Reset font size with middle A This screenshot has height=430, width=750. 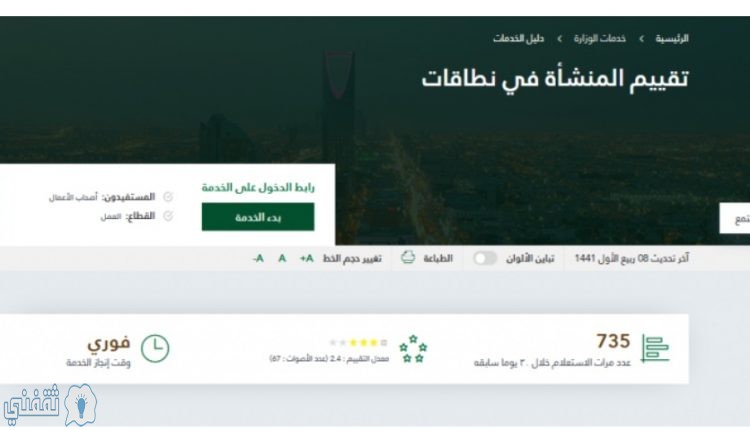[x=282, y=258]
